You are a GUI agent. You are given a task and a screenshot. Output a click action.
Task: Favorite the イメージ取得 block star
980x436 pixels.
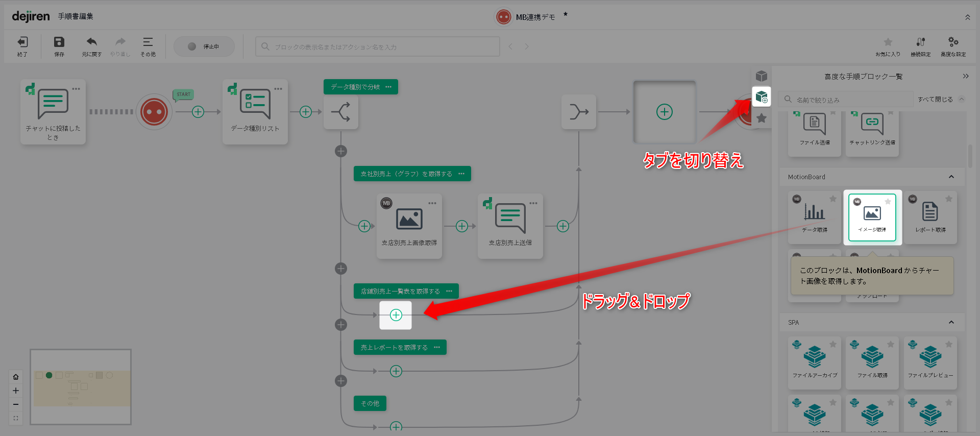click(888, 201)
